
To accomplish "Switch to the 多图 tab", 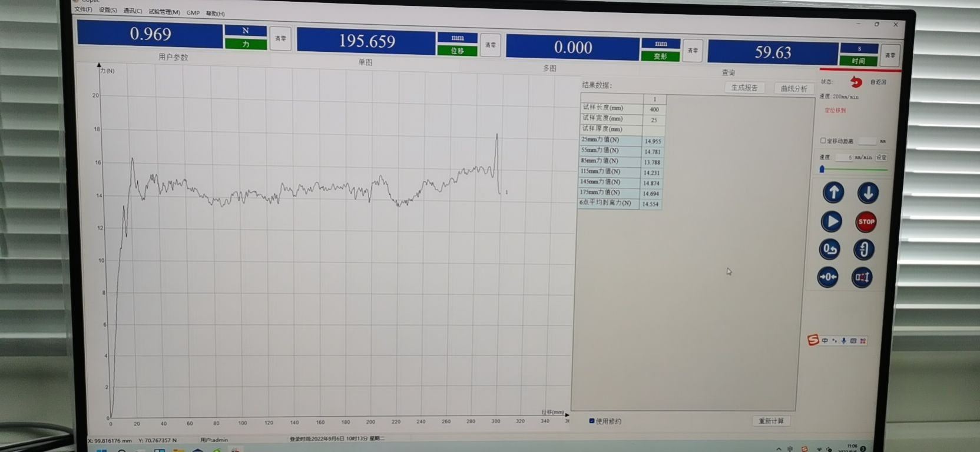I will click(549, 68).
